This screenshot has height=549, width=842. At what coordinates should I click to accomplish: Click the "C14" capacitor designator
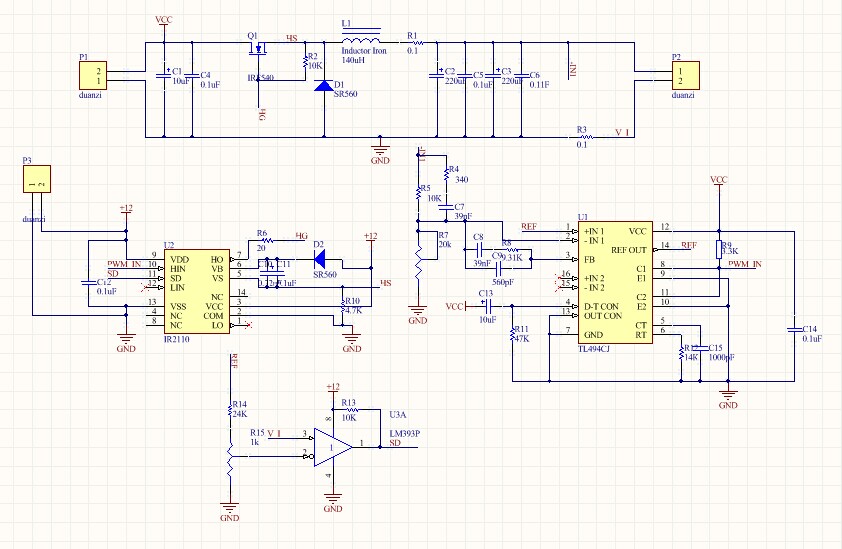(x=809, y=329)
